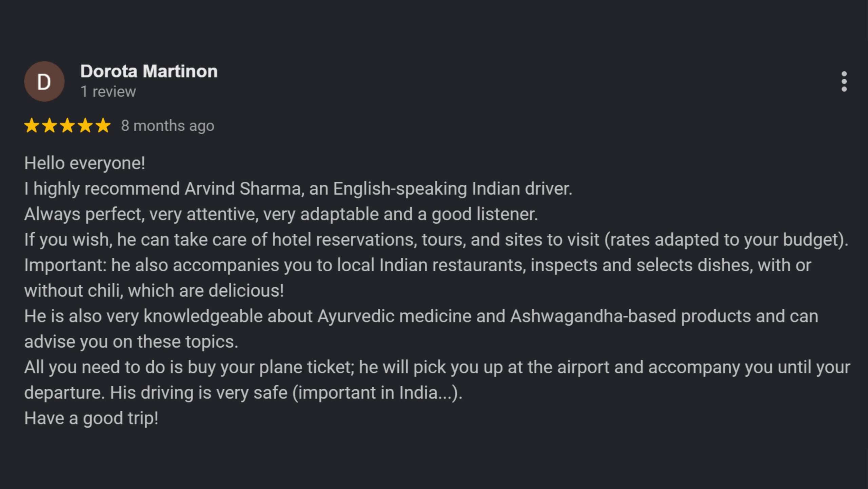Click the "8 months ago" timestamp
The image size is (868, 489).
click(168, 126)
